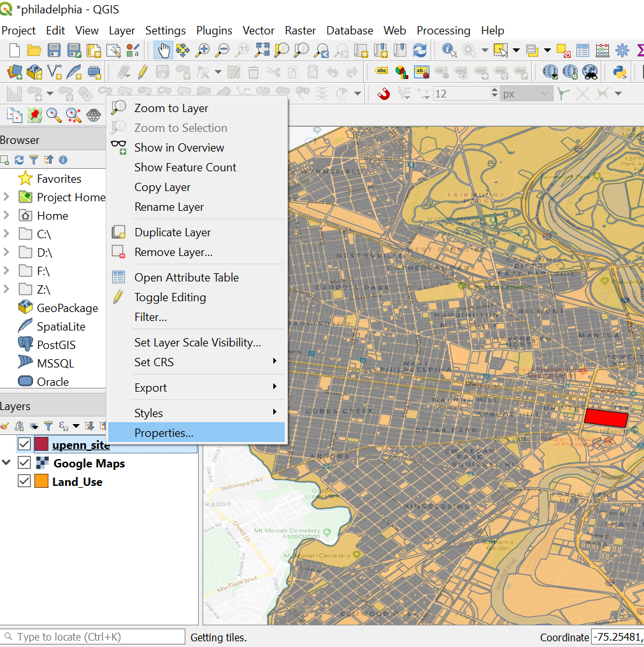This screenshot has width=644, height=647.
Task: Choose Properties... in the context menu
Action: click(x=164, y=433)
